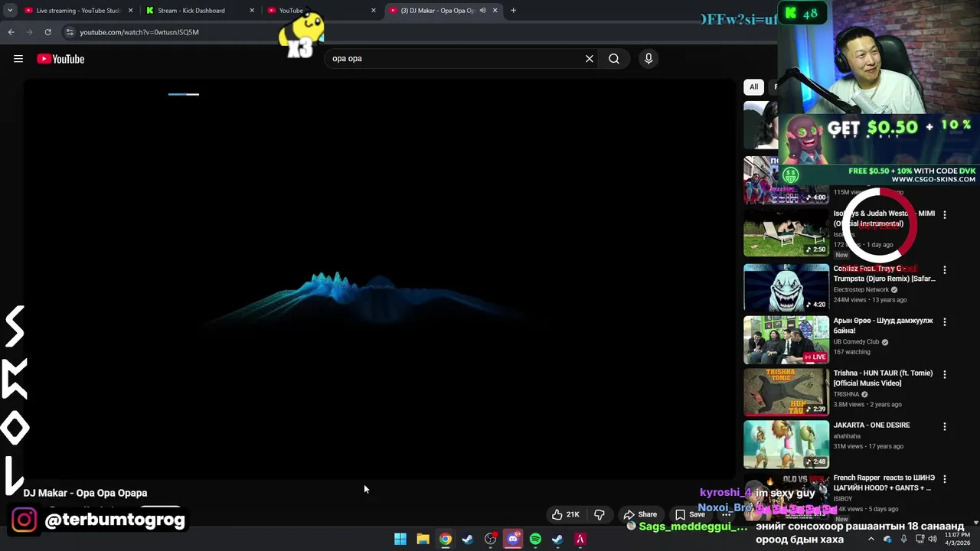Screen dimensions: 980x551
Task: Click the YouTube URL address bar
Action: pos(138,32)
